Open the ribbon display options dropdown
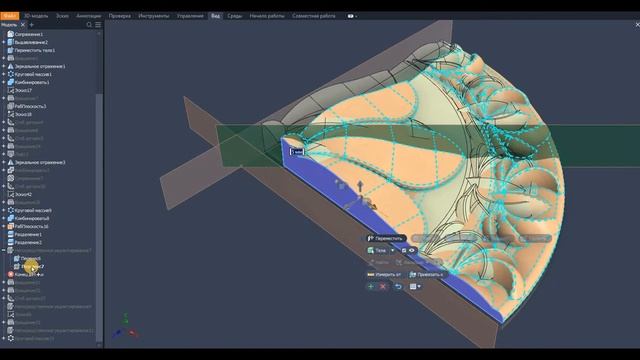Image resolution: width=640 pixels, height=360 pixels. (352, 16)
